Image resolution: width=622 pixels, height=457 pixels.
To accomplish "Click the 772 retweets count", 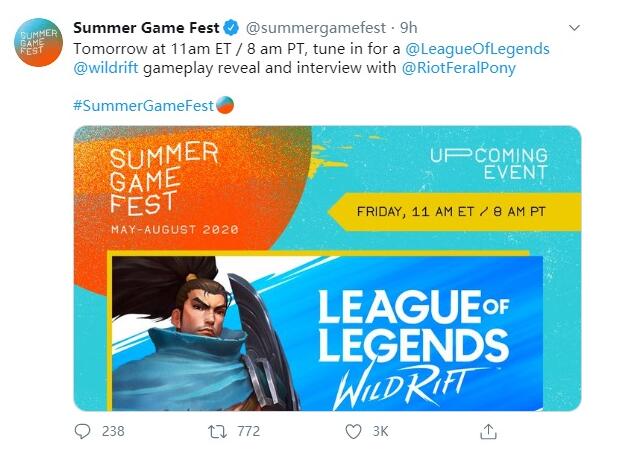I will pyautogui.click(x=248, y=431).
